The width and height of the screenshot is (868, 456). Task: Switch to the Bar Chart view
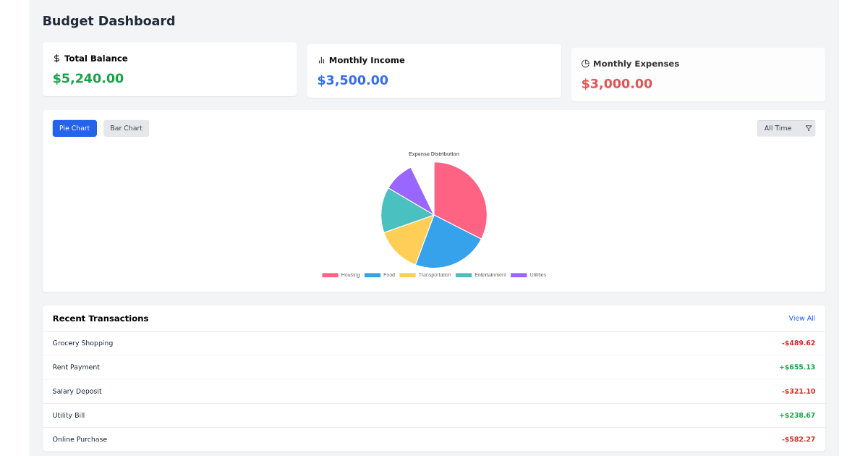[126, 128]
